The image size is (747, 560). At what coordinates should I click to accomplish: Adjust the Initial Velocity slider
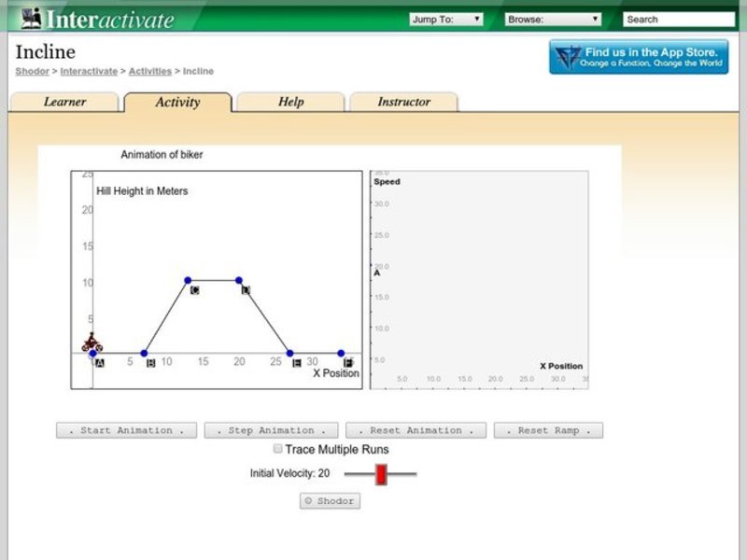[x=382, y=473]
